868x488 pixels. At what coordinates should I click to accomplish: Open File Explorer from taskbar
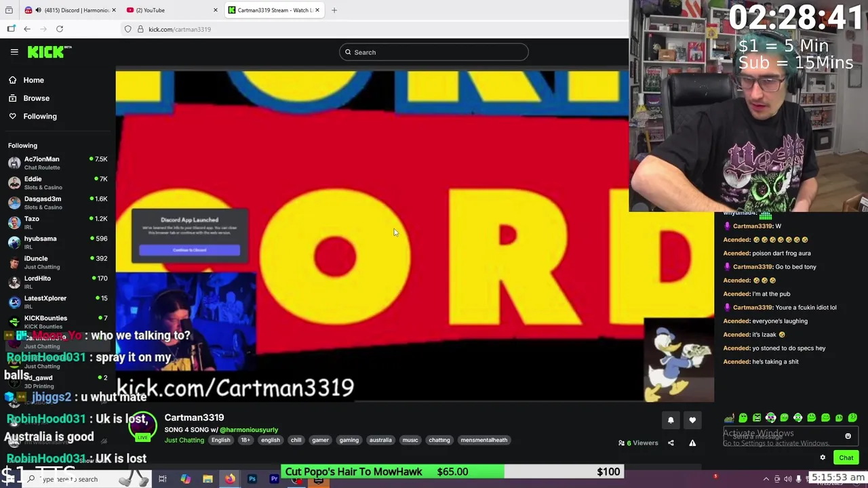(208, 479)
